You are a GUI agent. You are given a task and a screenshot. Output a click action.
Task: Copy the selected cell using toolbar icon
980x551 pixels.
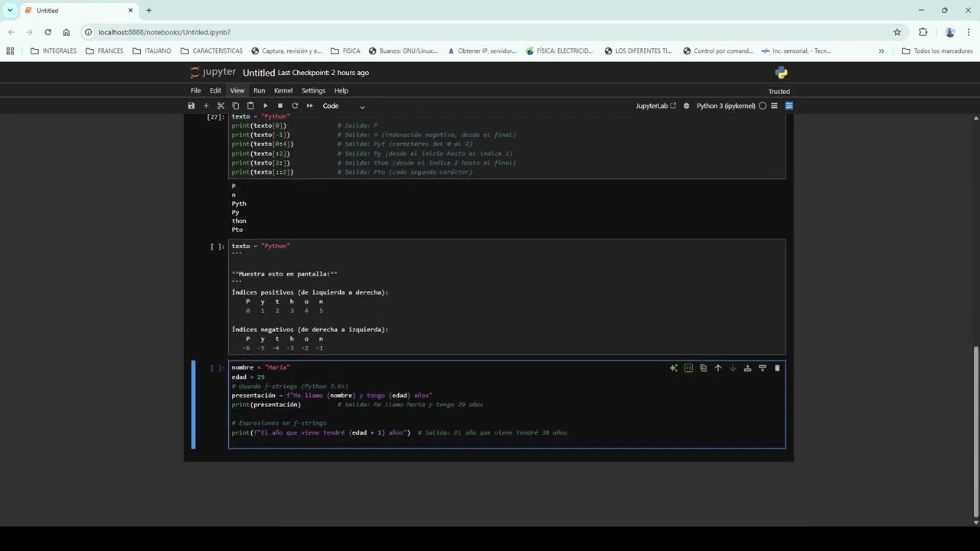tap(235, 106)
